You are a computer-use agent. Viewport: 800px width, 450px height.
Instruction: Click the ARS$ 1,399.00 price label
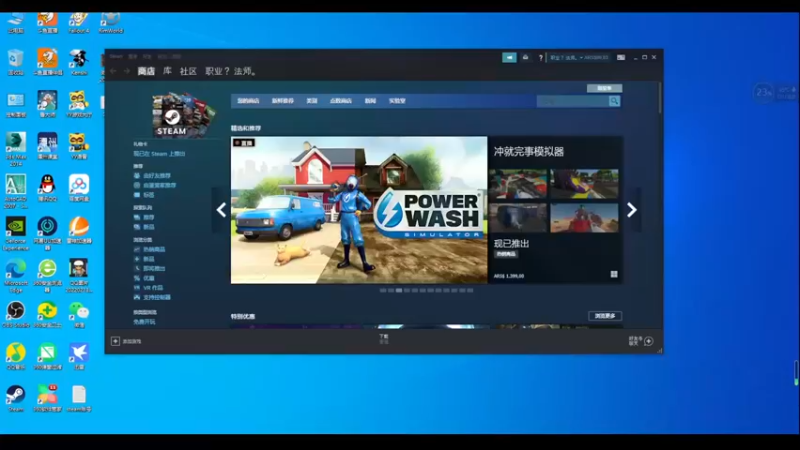[509, 276]
